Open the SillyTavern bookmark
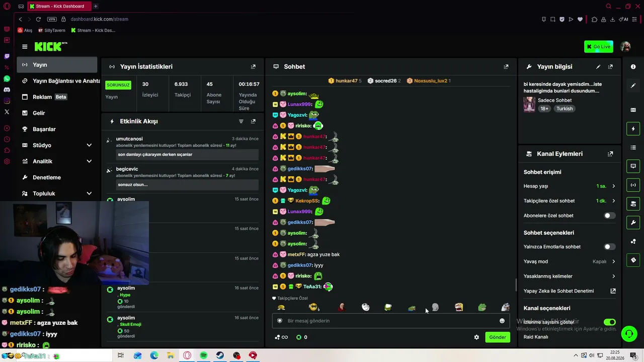Viewport: 644px width, 362px height. pos(52,30)
